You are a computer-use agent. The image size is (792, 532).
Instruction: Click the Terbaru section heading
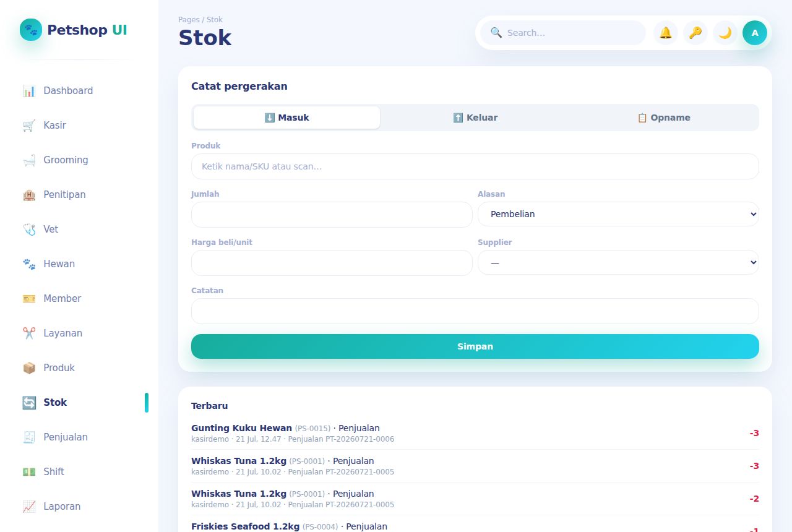209,406
